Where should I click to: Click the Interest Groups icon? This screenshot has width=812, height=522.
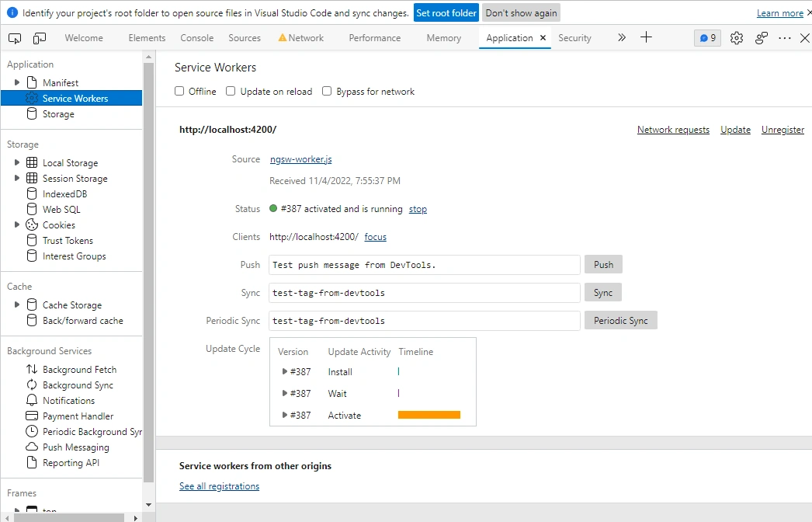tap(32, 256)
